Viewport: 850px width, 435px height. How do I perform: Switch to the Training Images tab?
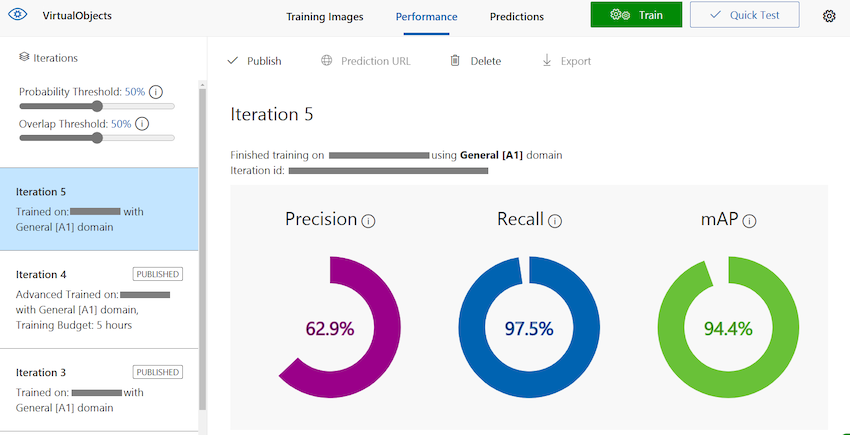pyautogui.click(x=325, y=17)
